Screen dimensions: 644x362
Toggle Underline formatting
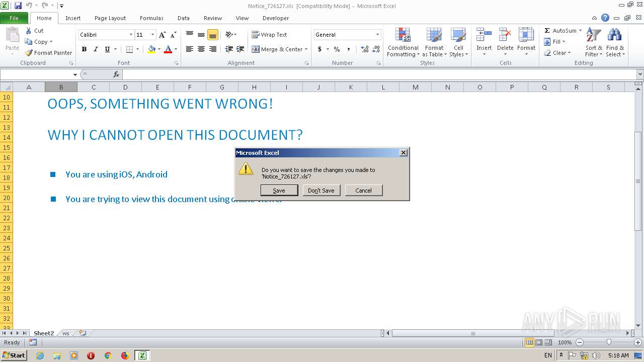coord(107,49)
